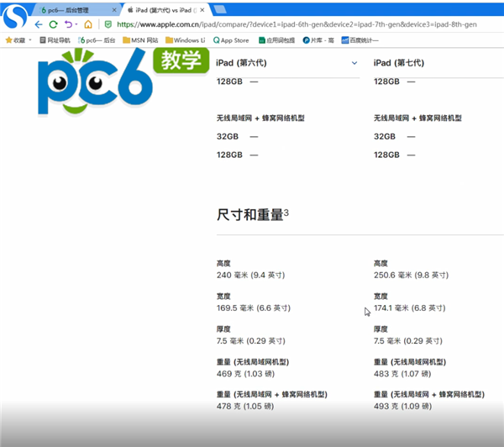Click the Sogou browser logo icon
The image size is (504, 447).
[x=14, y=17]
